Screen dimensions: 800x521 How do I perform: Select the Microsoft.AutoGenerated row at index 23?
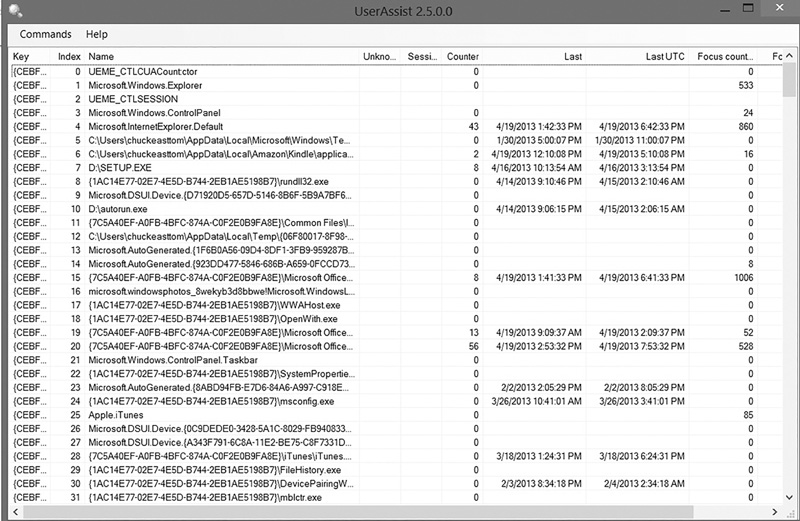tap(396, 388)
